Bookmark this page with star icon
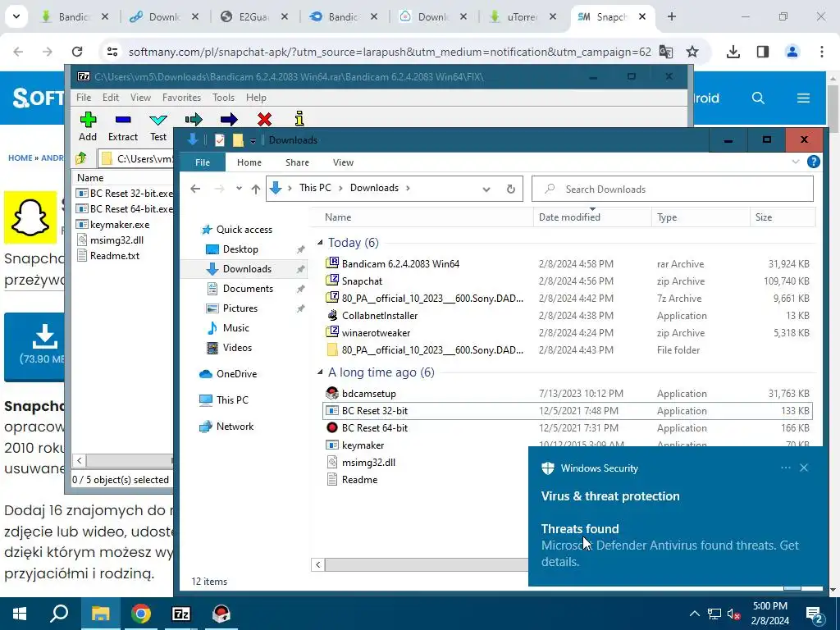This screenshot has width=840, height=630. click(x=692, y=52)
